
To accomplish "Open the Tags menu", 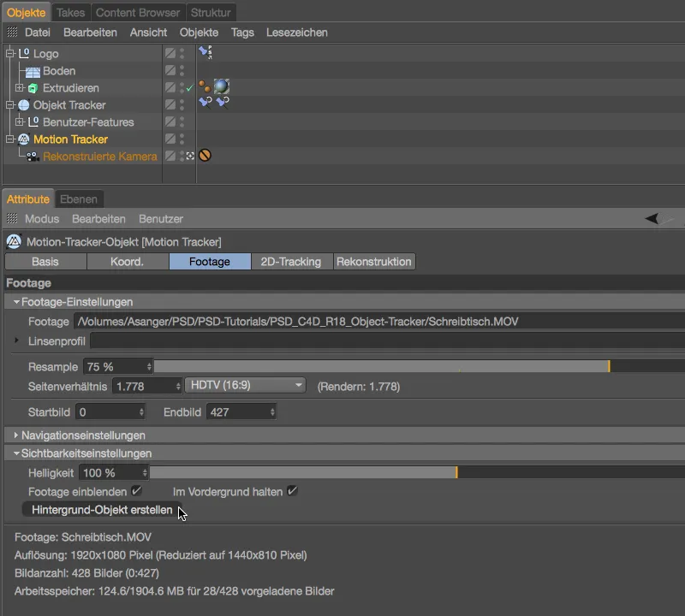I will pos(242,33).
